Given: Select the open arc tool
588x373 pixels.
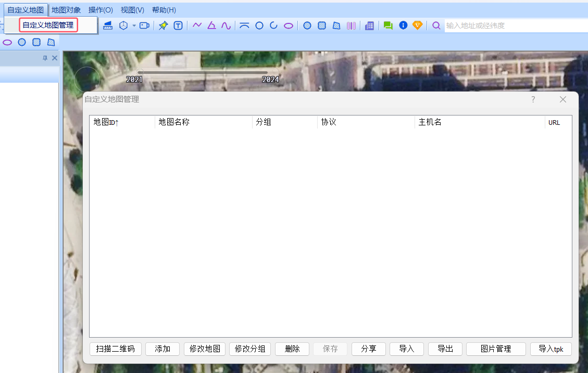Looking at the screenshot, I should coord(274,25).
